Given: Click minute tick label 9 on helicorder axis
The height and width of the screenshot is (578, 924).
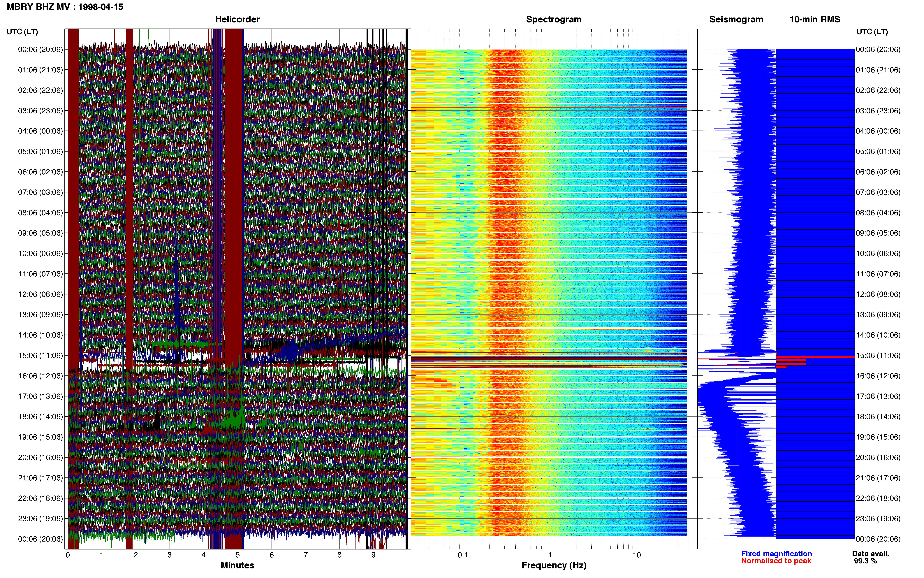Looking at the screenshot, I should [x=373, y=555].
